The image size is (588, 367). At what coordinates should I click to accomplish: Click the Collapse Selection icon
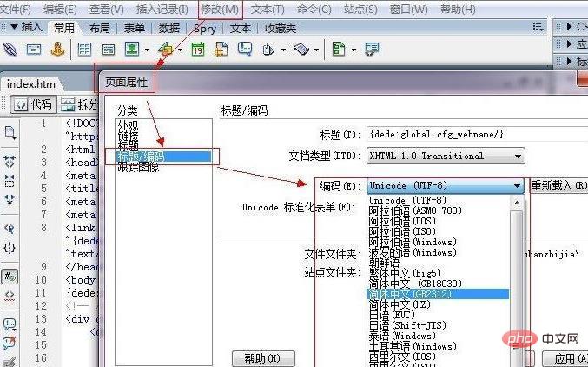coord(10,181)
